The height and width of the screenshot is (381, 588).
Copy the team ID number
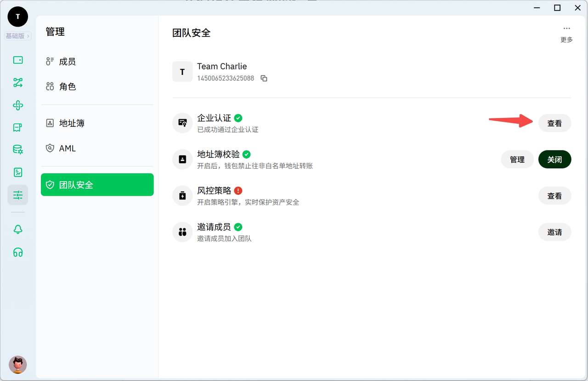click(x=264, y=79)
